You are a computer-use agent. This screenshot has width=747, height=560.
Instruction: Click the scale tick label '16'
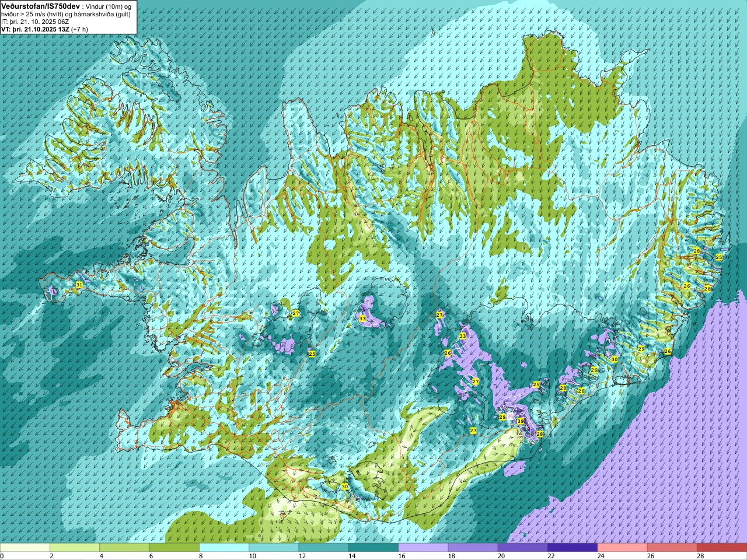[402, 556]
